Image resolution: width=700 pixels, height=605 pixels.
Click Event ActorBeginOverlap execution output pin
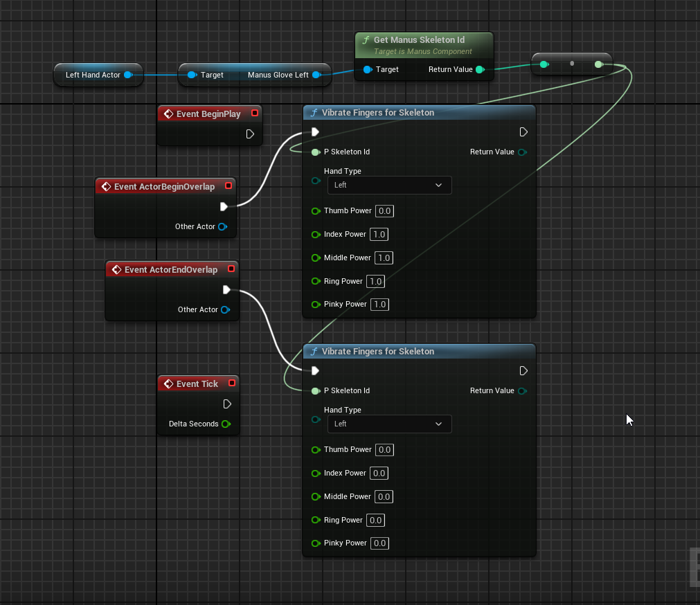(224, 206)
